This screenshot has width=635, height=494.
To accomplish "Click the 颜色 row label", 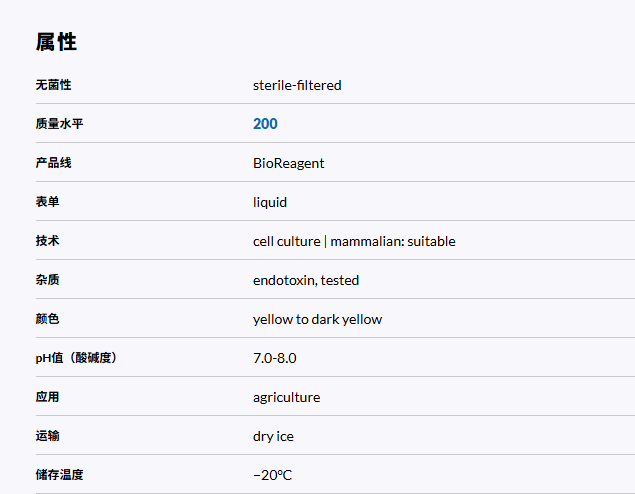I will click(47, 319).
